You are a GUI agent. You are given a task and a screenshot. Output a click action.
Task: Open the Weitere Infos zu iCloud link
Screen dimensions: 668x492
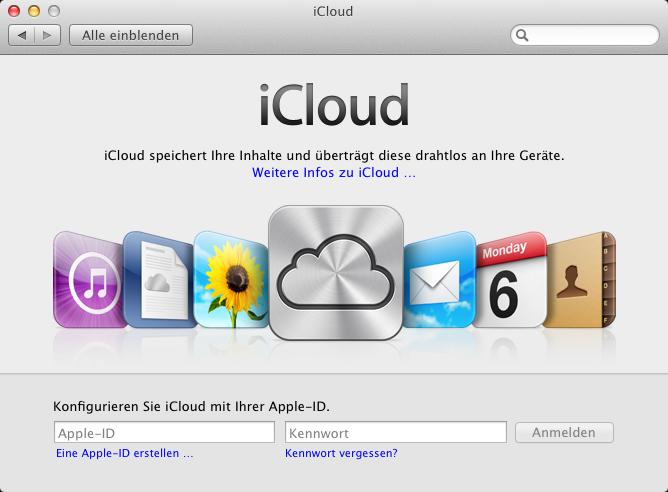click(334, 173)
